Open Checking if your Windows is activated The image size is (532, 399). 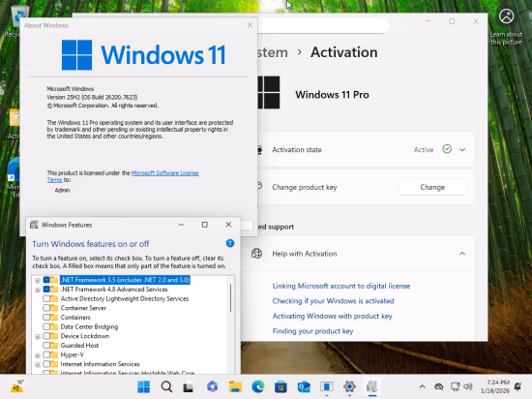[333, 301]
